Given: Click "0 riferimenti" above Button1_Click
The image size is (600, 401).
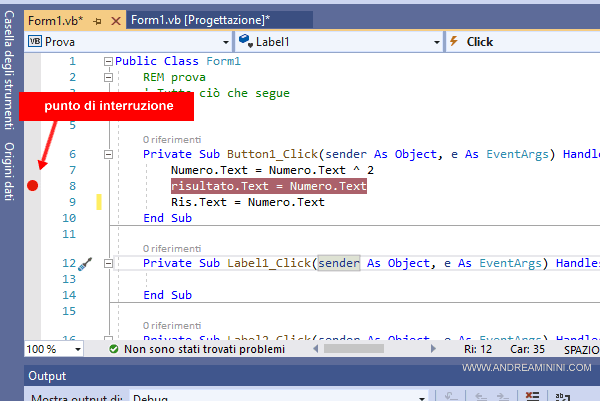Looking at the screenshot, I should click(172, 139).
